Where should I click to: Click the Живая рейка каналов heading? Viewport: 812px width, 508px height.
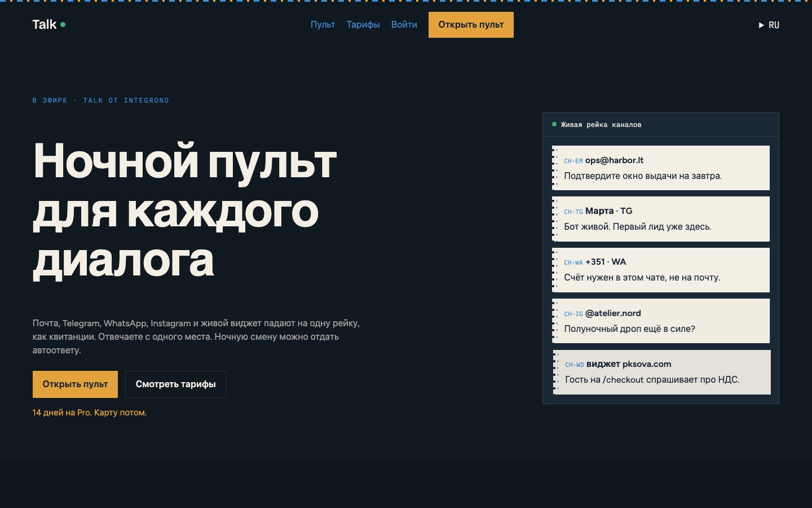[x=601, y=125]
